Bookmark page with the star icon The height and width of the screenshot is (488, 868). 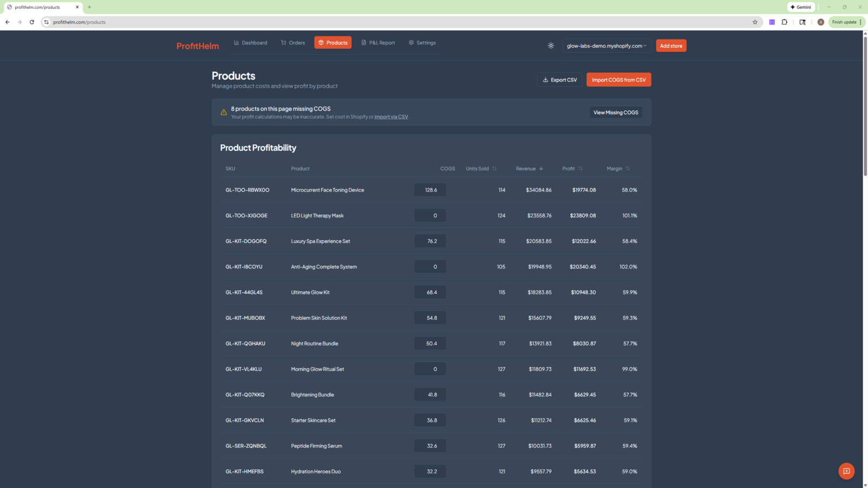pyautogui.click(x=755, y=22)
